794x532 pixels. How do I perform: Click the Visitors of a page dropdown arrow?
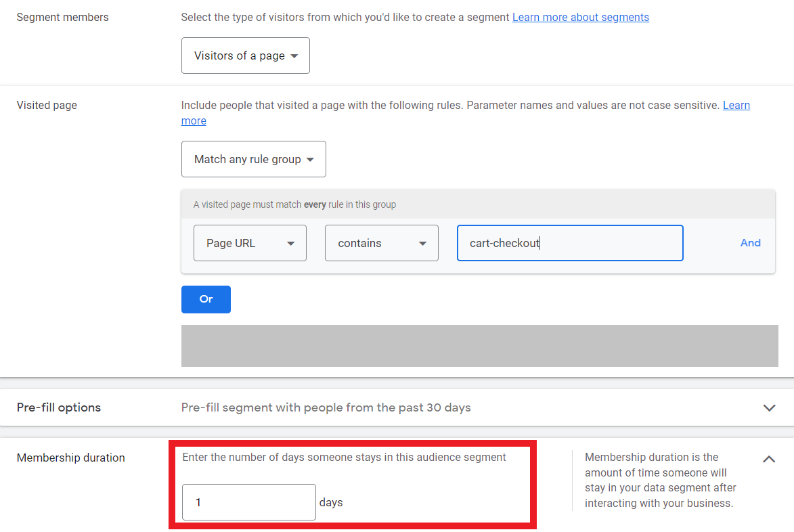[294, 56]
